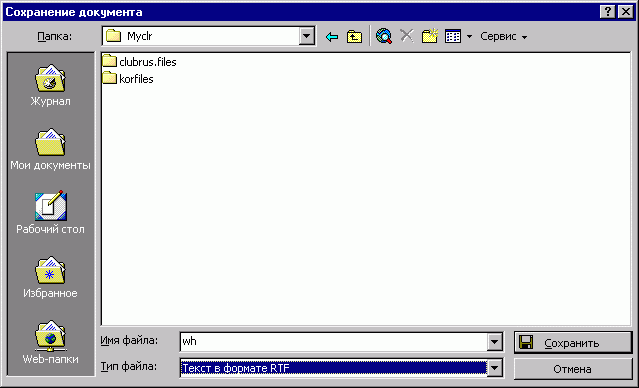Open the Views dropdown arrow
The height and width of the screenshot is (388, 639).
click(x=469, y=37)
